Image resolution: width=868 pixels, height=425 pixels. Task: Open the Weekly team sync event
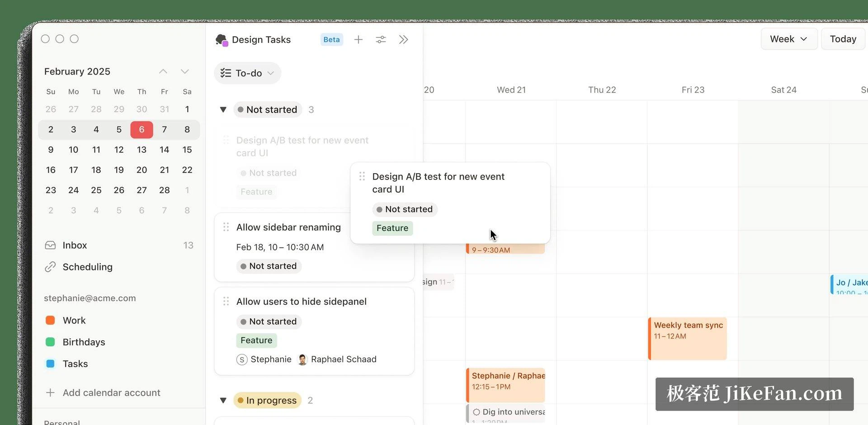pyautogui.click(x=688, y=339)
